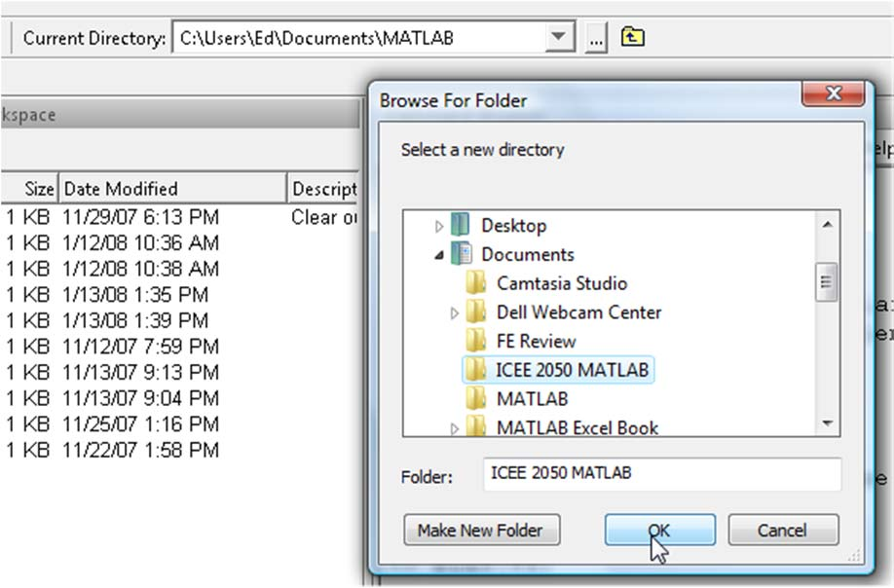Click the MATLAB folder icon in tree
This screenshot has width=894, height=588.
coord(475,398)
